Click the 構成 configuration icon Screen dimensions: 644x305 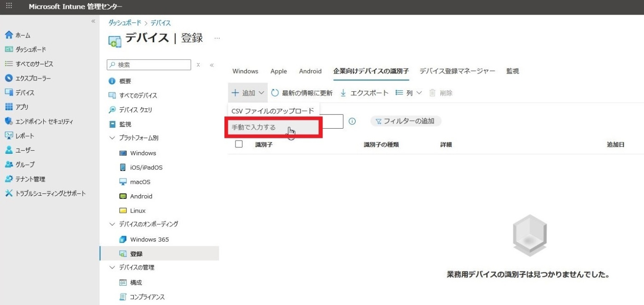123,282
